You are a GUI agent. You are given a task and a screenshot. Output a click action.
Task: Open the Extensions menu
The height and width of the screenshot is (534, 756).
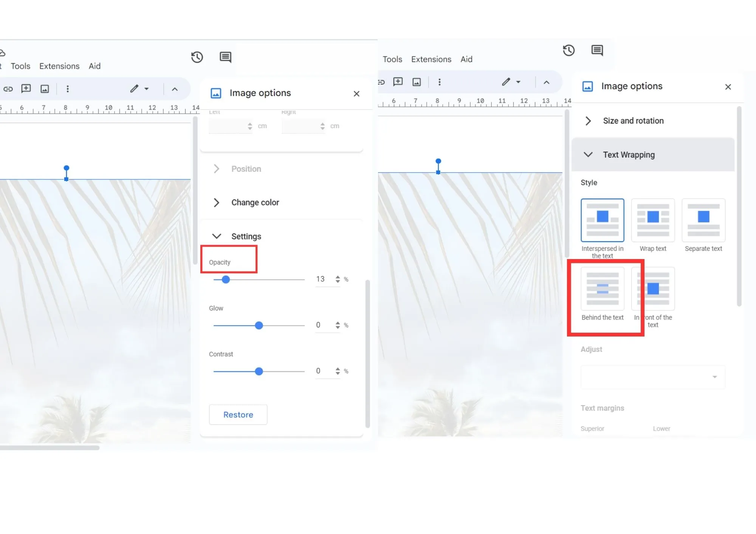click(59, 66)
